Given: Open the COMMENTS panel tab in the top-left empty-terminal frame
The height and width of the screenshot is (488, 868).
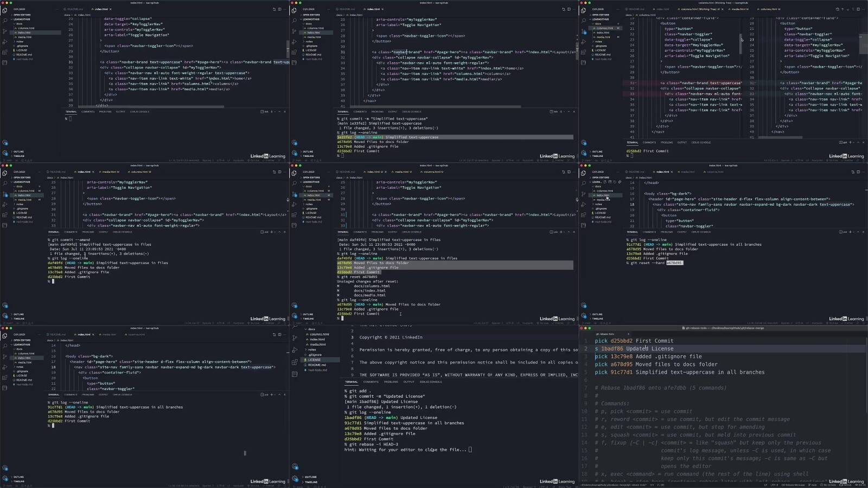Looking at the screenshot, I should [x=88, y=112].
